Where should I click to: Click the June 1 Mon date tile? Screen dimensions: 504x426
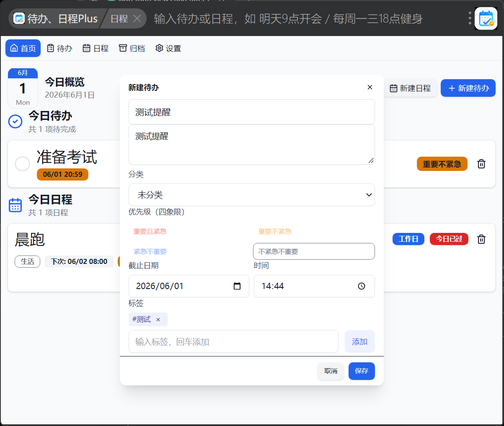23,88
